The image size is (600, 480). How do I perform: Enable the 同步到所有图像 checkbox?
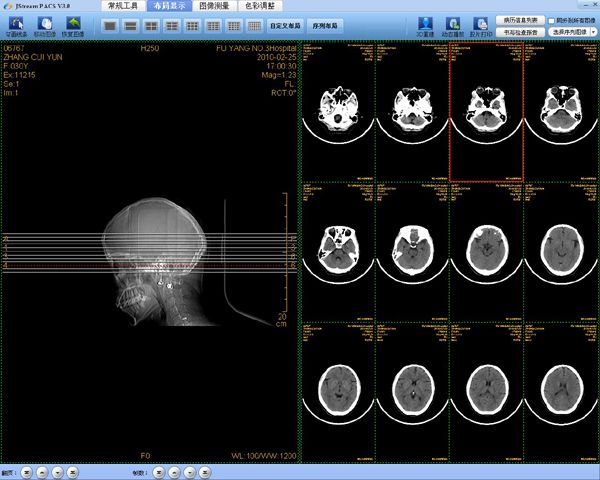click(x=552, y=19)
